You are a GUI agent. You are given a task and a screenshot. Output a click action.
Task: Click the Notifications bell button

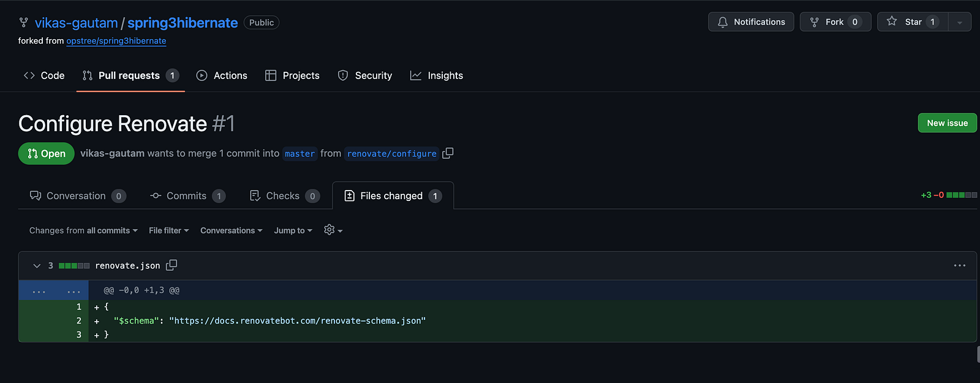point(751,22)
